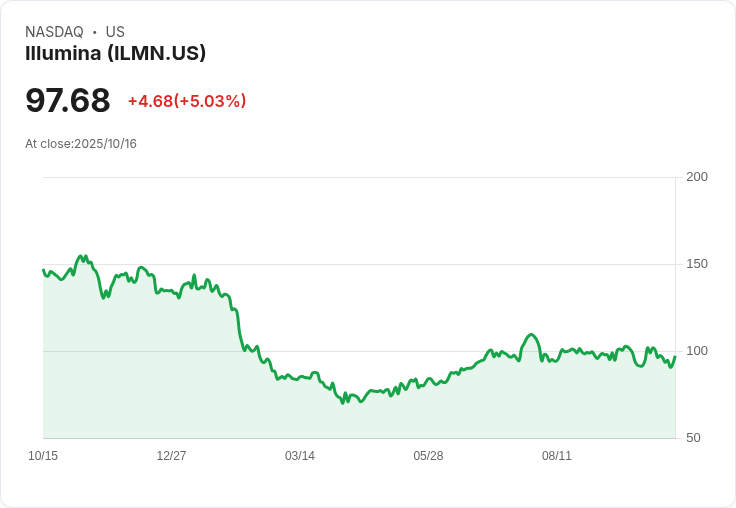736x508 pixels.
Task: Click the 05/28 date label
Action: tap(428, 456)
